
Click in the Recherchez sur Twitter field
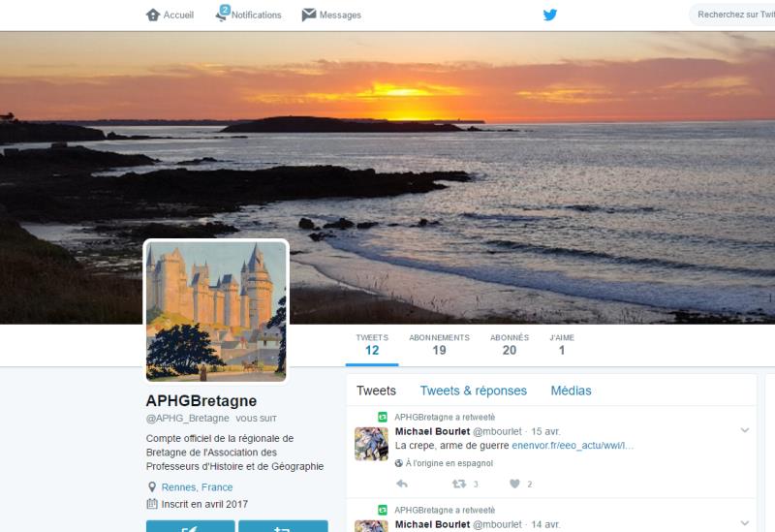[x=734, y=15]
